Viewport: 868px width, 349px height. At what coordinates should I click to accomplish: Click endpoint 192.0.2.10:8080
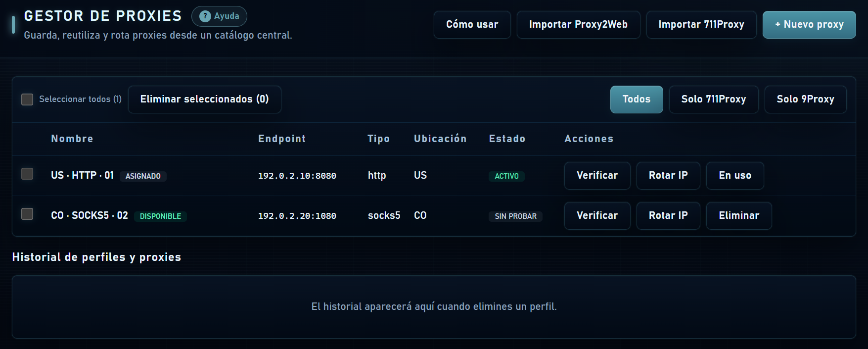297,176
